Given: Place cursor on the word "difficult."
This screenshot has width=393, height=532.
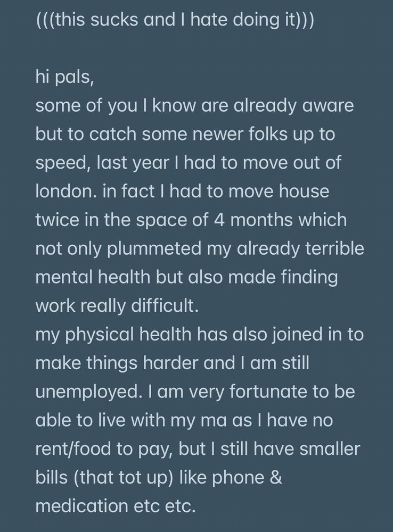Looking at the screenshot, I should point(165,305).
